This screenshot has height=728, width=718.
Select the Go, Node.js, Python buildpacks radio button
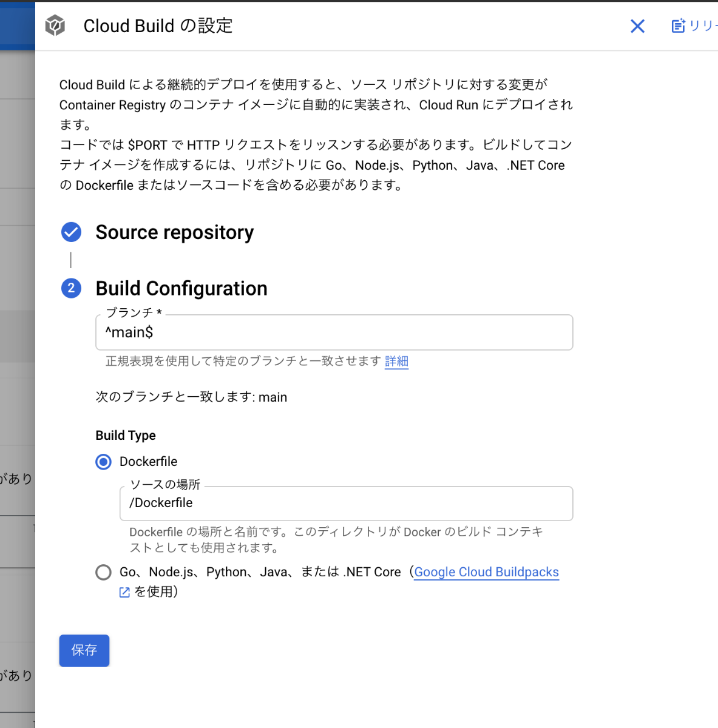[104, 572]
